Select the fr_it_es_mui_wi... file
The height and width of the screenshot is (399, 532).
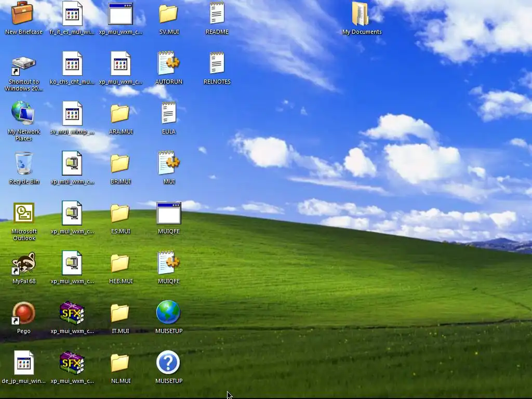72,14
